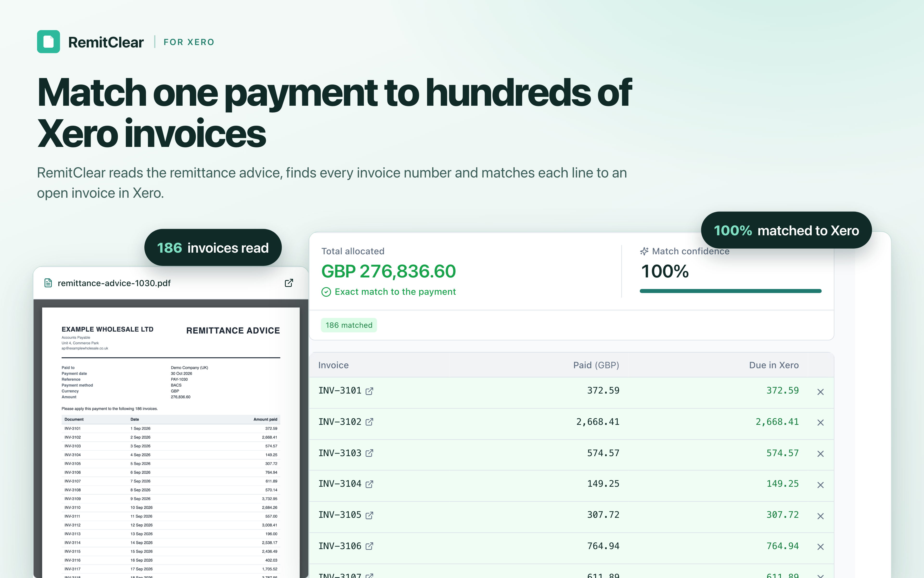Click the 574.57 paid amount for INV-3103
Screen dimensions: 924x578
point(603,453)
